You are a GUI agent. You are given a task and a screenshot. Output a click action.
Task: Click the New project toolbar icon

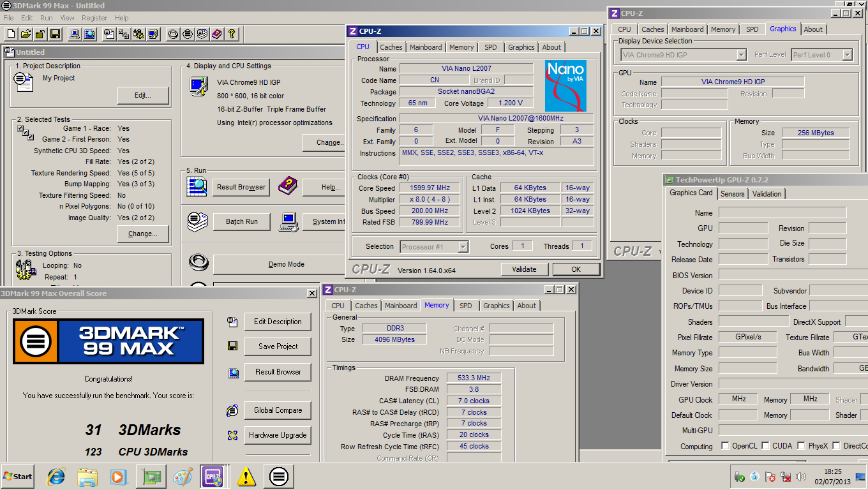pos(11,34)
